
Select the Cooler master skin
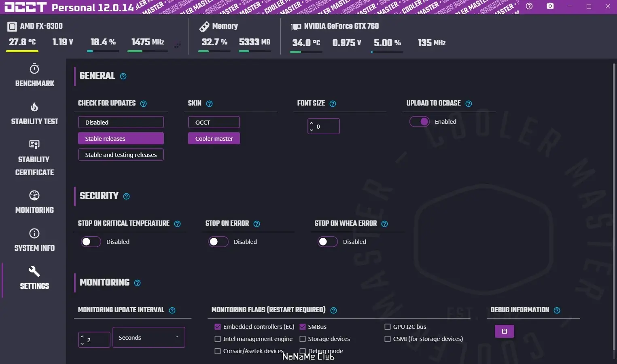coord(214,138)
